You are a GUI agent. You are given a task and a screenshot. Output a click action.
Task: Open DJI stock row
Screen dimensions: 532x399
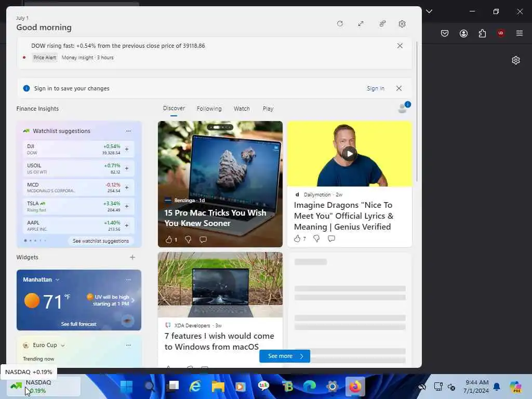pos(78,149)
